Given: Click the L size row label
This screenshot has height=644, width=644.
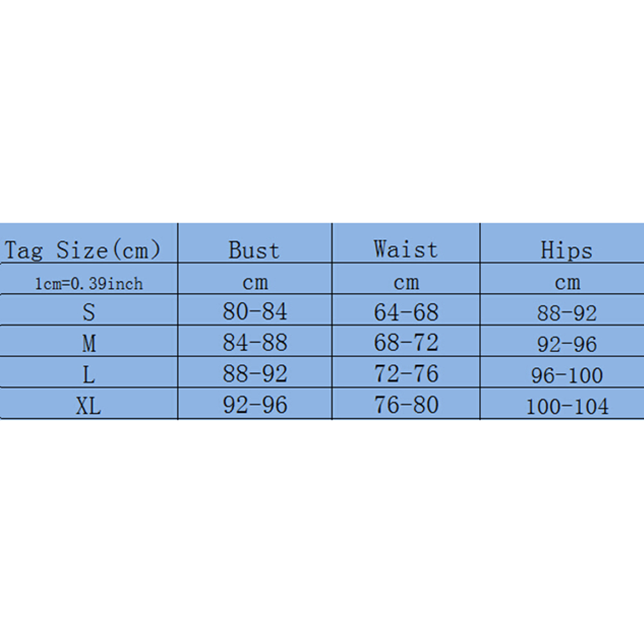Looking at the screenshot, I should pyautogui.click(x=89, y=374).
